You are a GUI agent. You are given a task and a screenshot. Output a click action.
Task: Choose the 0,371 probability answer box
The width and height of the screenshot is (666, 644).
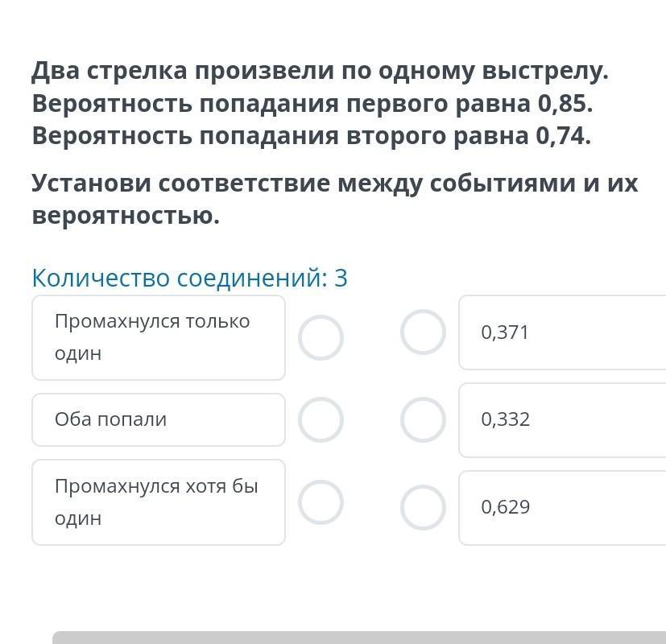(x=562, y=332)
